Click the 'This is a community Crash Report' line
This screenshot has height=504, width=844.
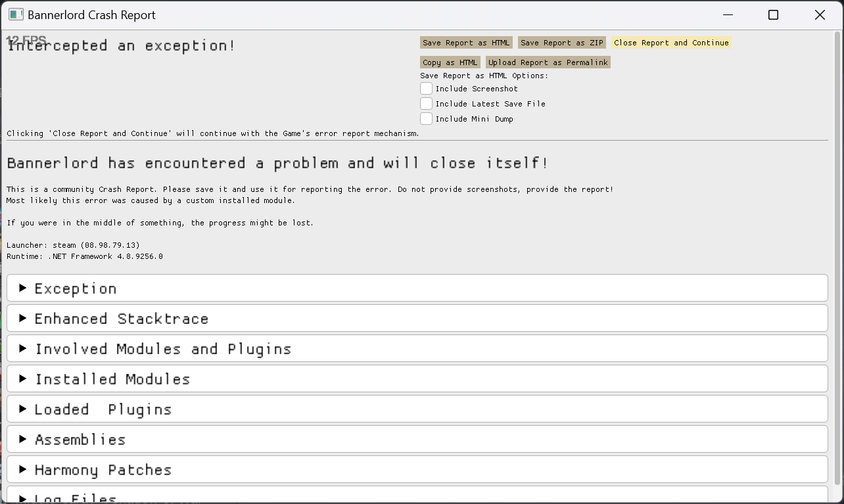[310, 189]
